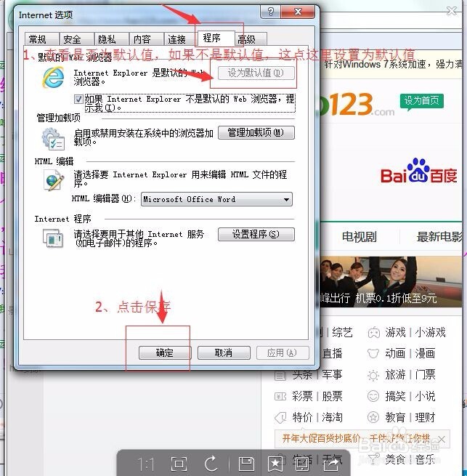Open the 音乐 link
This screenshot has height=476, width=467.
pyautogui.click(x=425, y=459)
